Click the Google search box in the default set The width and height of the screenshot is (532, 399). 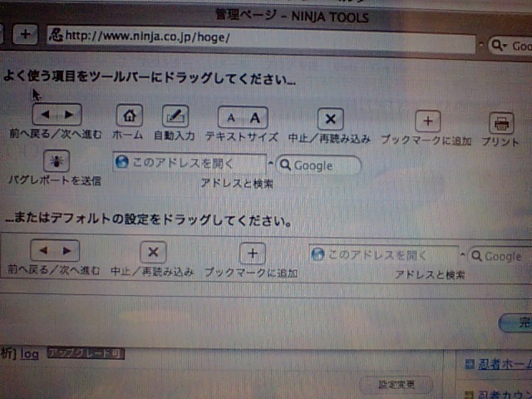point(500,256)
